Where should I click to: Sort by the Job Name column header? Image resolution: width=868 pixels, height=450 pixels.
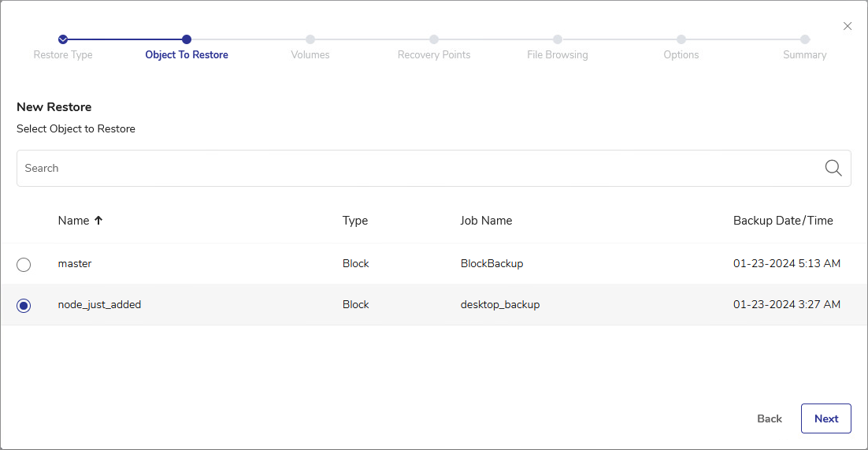(486, 221)
